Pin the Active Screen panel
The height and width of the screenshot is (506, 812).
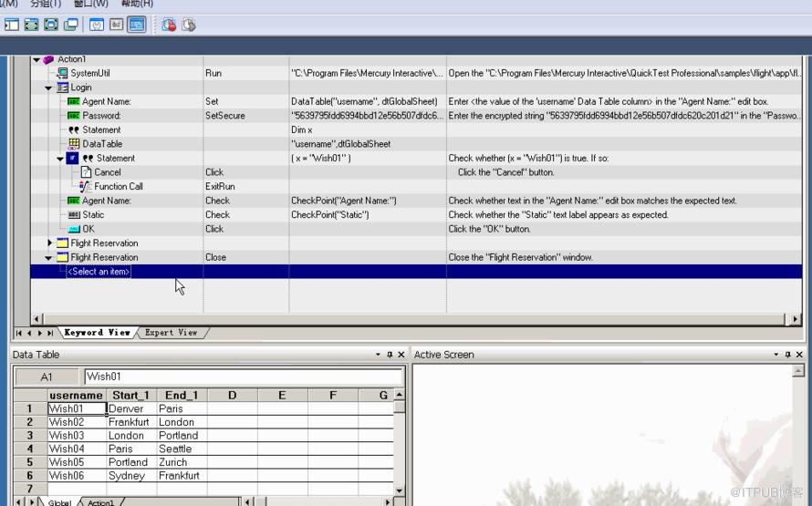click(x=788, y=355)
